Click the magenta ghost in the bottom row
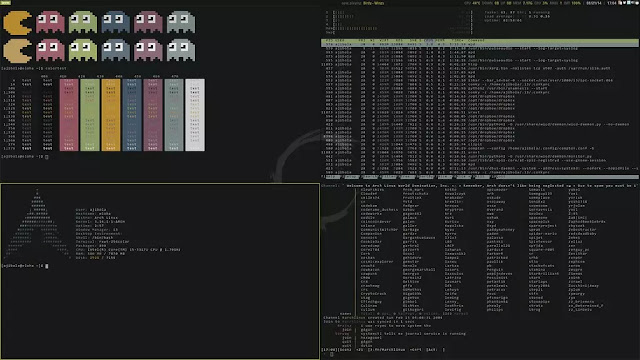The image size is (640, 360). click(148, 50)
